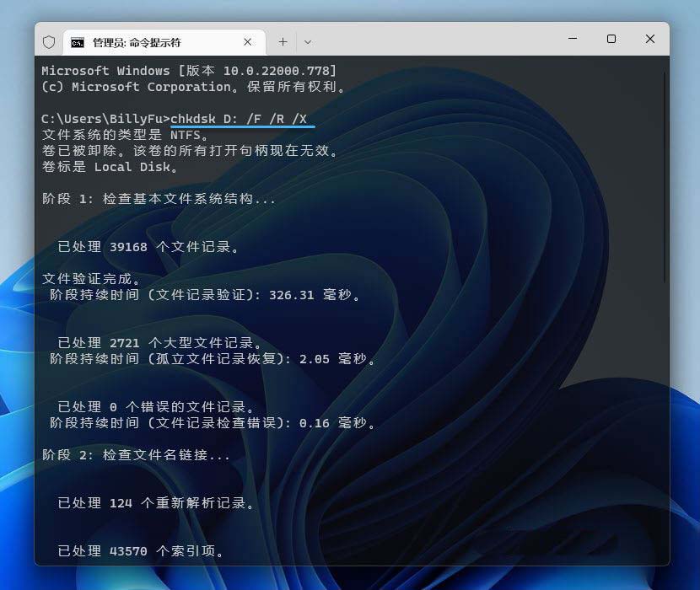This screenshot has width=700, height=590.
Task: Click the 卷标是 Local Disk line
Action: pyautogui.click(x=110, y=167)
